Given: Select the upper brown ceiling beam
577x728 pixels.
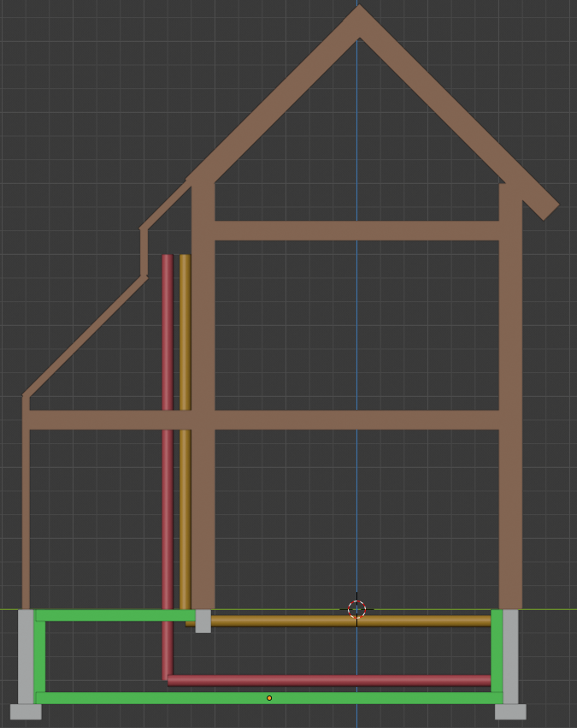Looking at the screenshot, I should pos(356,231).
